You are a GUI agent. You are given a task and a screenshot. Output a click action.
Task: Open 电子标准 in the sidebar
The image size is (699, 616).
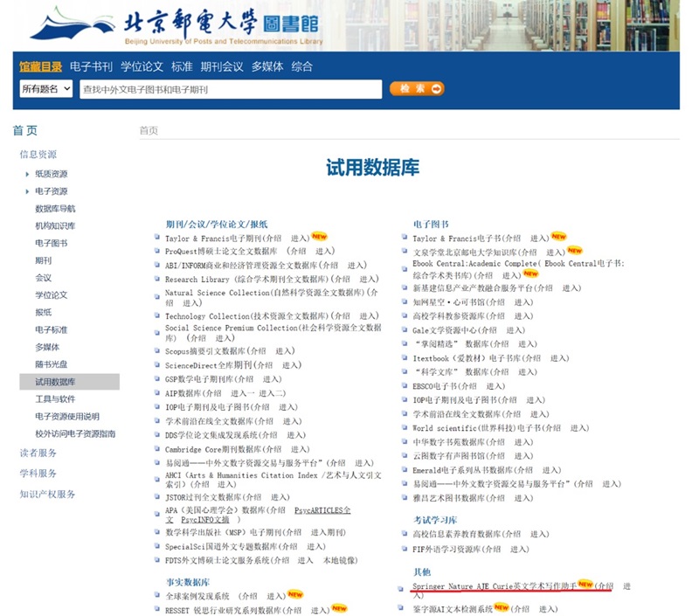pos(52,329)
